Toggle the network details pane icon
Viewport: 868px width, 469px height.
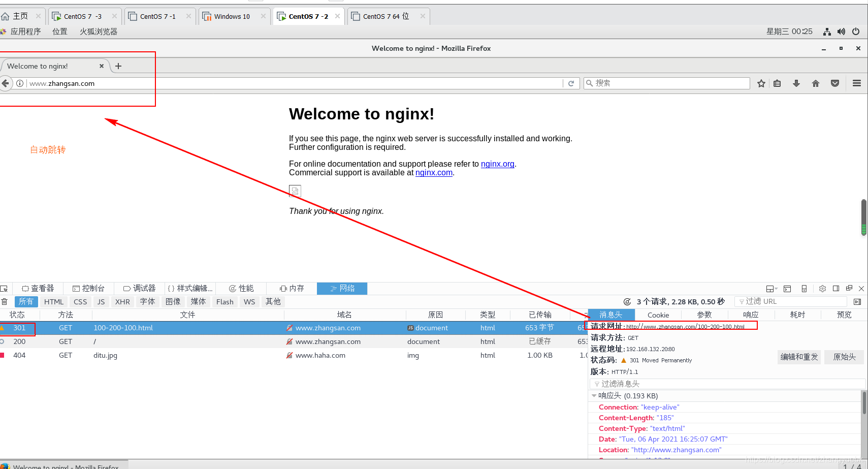point(857,302)
